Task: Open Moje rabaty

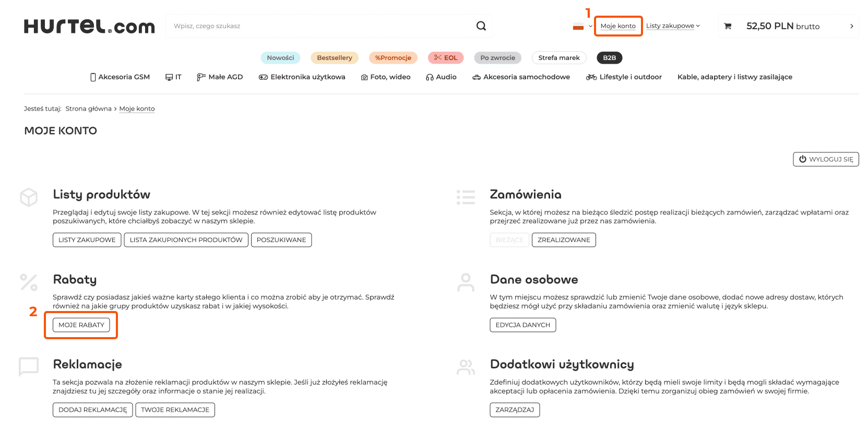Action: (x=81, y=325)
